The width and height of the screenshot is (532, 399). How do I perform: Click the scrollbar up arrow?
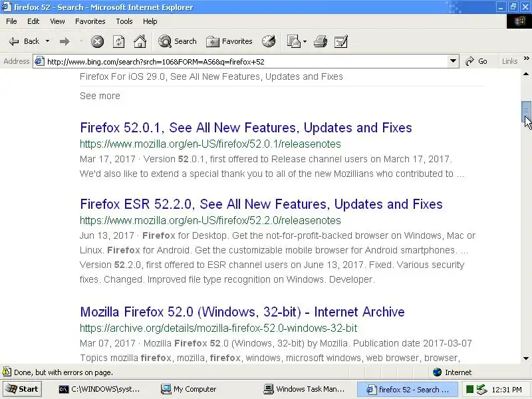526,74
